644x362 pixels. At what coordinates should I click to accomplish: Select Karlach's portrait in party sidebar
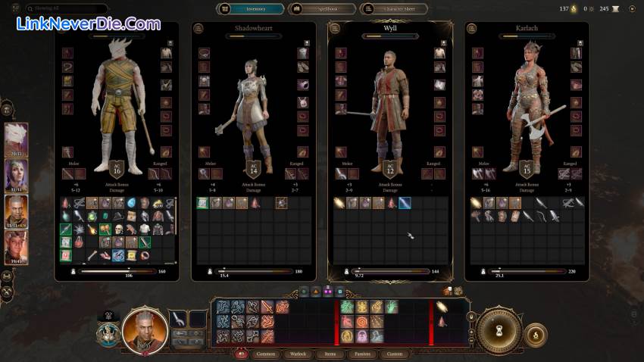tap(17, 248)
